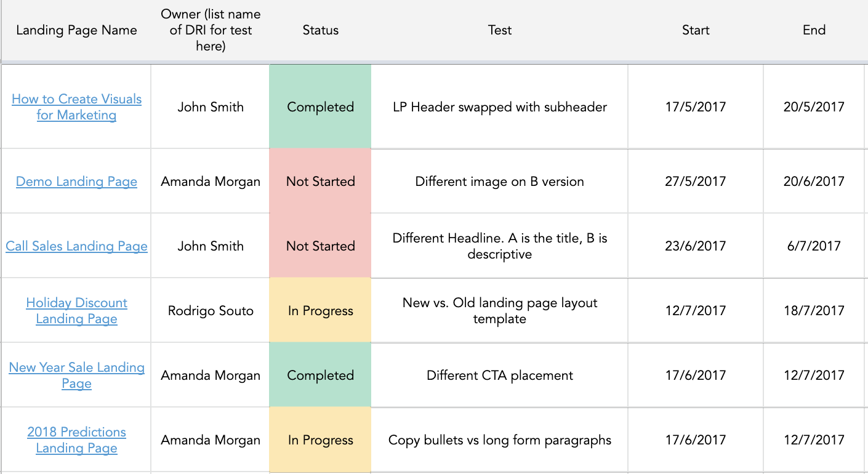The height and width of the screenshot is (474, 868).
Task: Click the LP Header swapped with subheader cell
Action: (x=499, y=107)
